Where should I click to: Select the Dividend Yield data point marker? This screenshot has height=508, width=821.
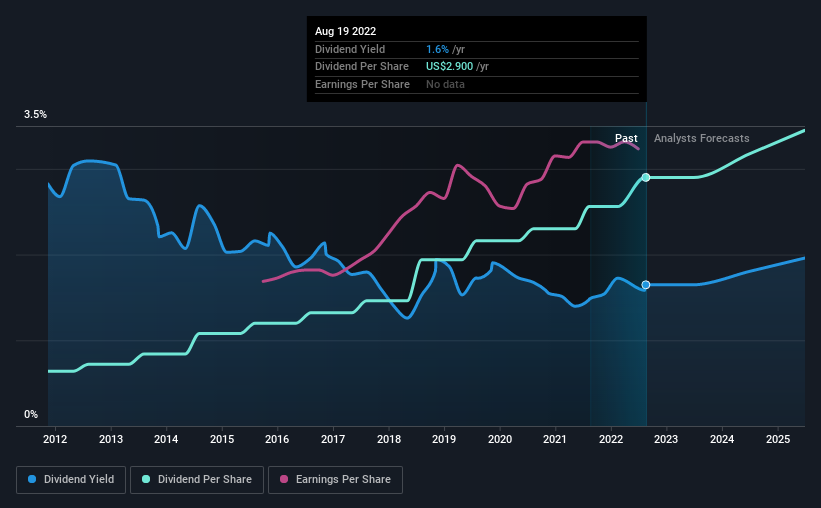pyautogui.click(x=646, y=285)
